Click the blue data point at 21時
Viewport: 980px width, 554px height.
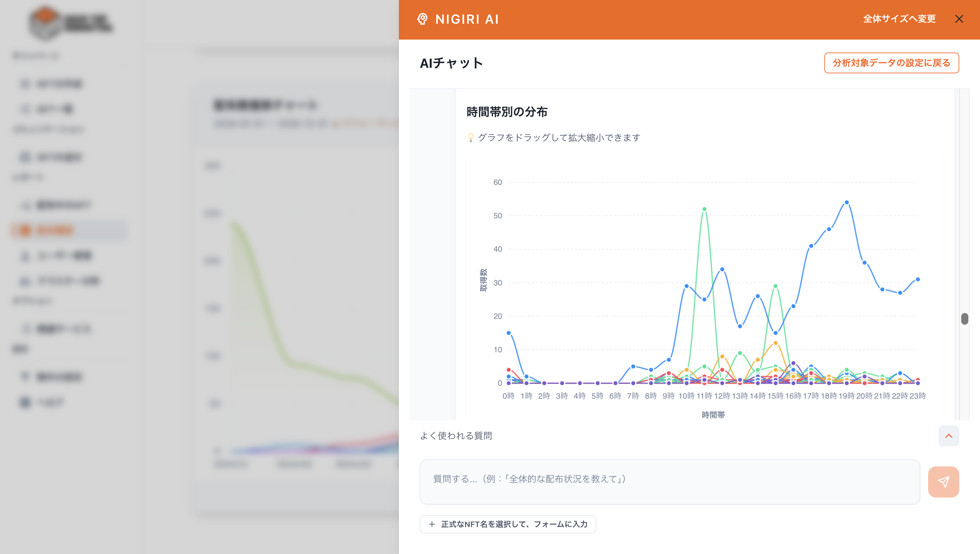click(x=882, y=289)
